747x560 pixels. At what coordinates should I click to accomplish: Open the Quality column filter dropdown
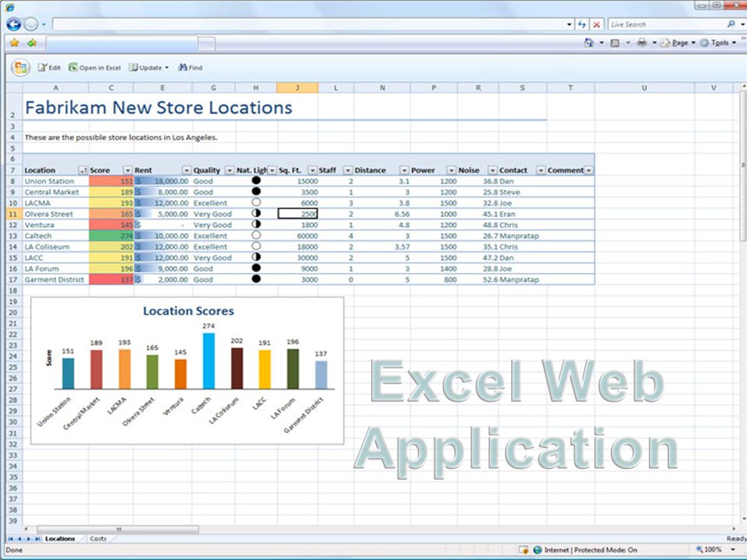[x=230, y=170]
